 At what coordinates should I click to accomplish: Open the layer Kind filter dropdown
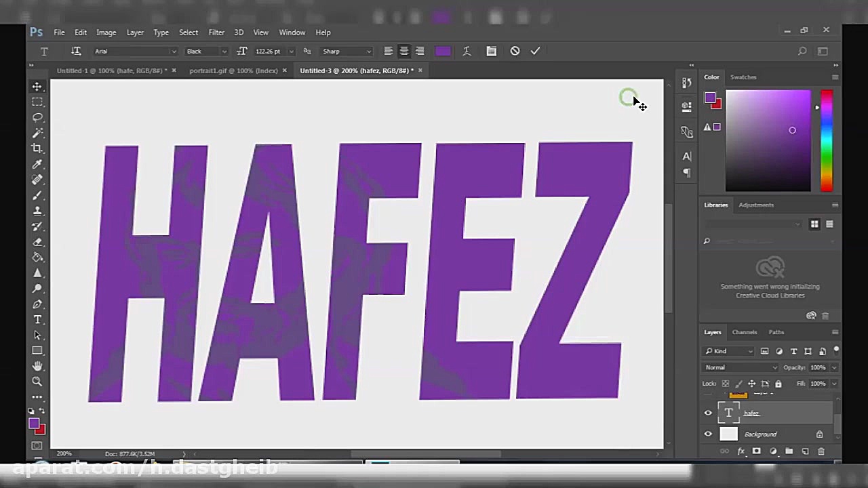tap(729, 351)
